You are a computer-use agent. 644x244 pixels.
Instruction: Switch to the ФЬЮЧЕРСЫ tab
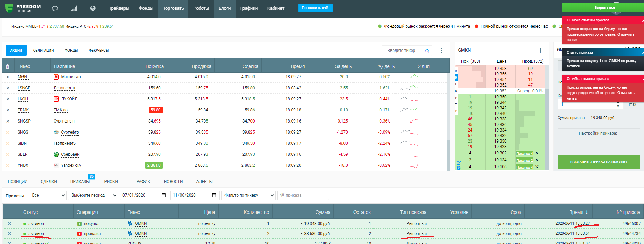pyautogui.click(x=99, y=51)
